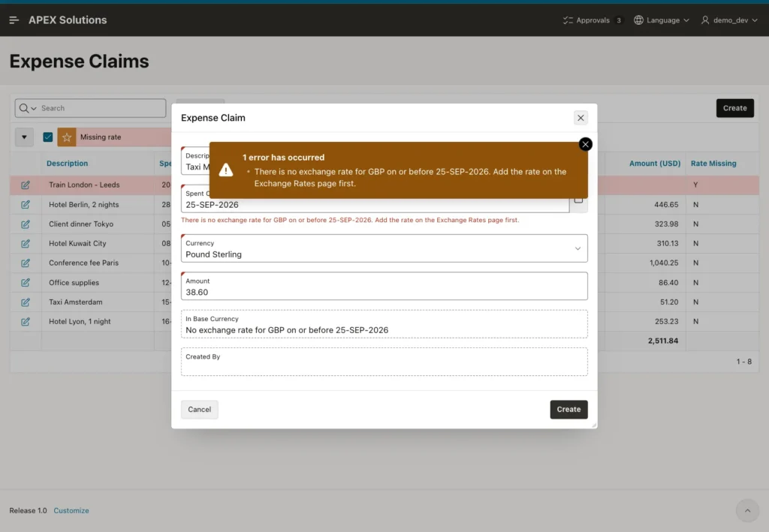
Task: Uncheck the Missing rate highlight checkbox
Action: (x=47, y=137)
